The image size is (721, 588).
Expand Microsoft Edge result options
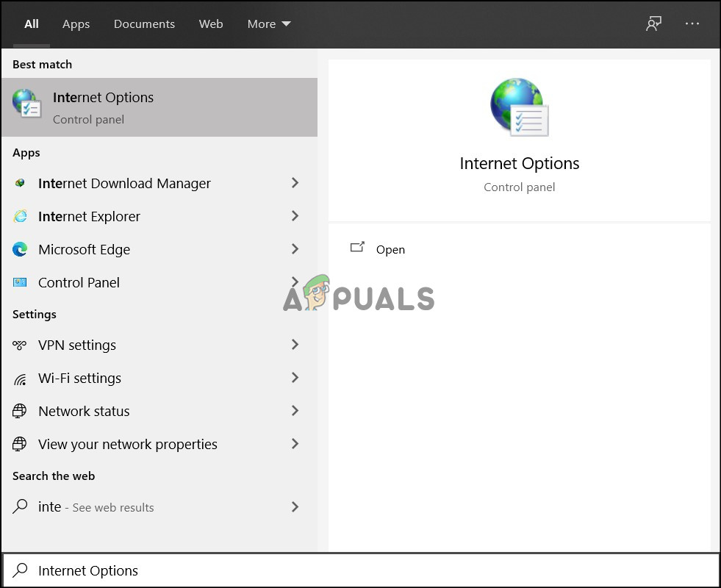click(x=295, y=249)
